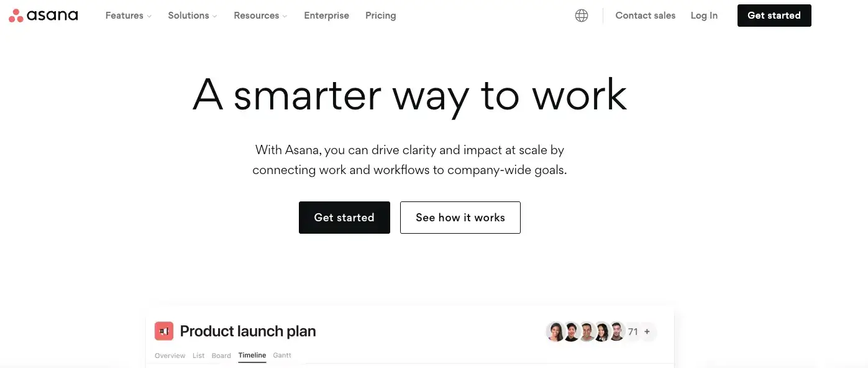
Task: Click See how it works
Action: [460, 217]
